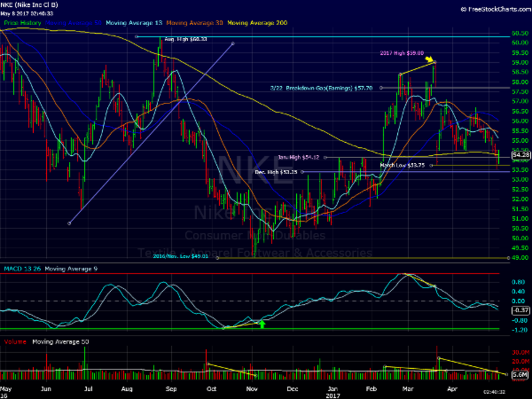This screenshot has height=399, width=532.
Task: Click the 'Nov' date axis label
Action: tap(252, 388)
